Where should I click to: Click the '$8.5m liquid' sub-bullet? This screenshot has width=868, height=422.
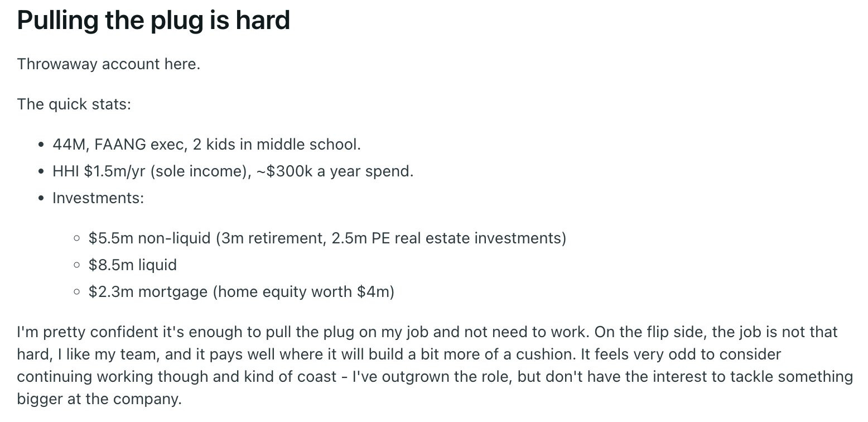pos(132,265)
